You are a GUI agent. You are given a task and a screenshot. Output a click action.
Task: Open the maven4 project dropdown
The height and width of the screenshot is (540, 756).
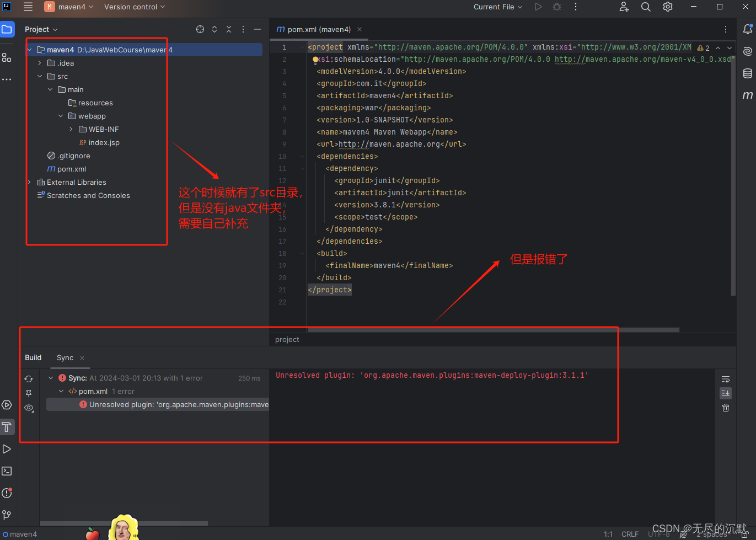coord(69,7)
